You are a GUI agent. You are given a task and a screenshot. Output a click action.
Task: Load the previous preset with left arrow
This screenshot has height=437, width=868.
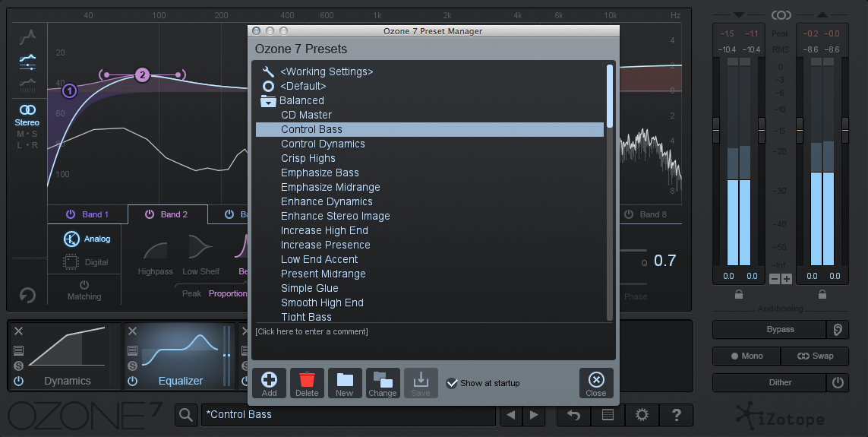[511, 415]
